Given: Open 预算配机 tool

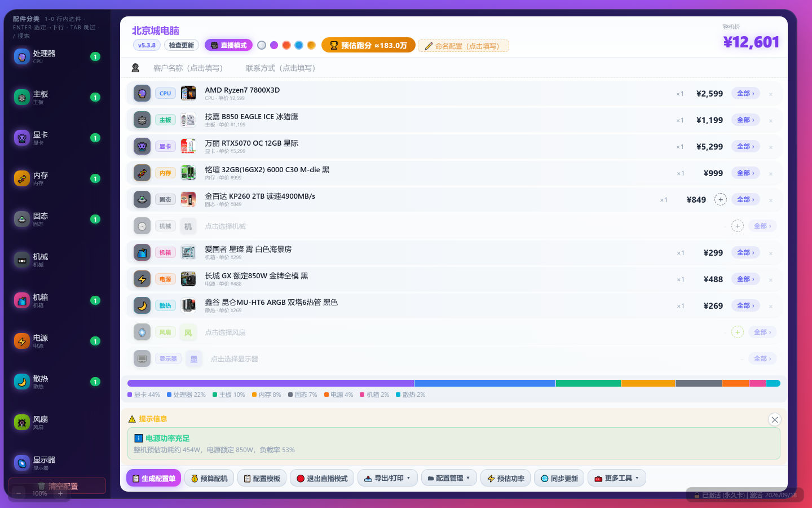Looking at the screenshot, I should point(209,478).
